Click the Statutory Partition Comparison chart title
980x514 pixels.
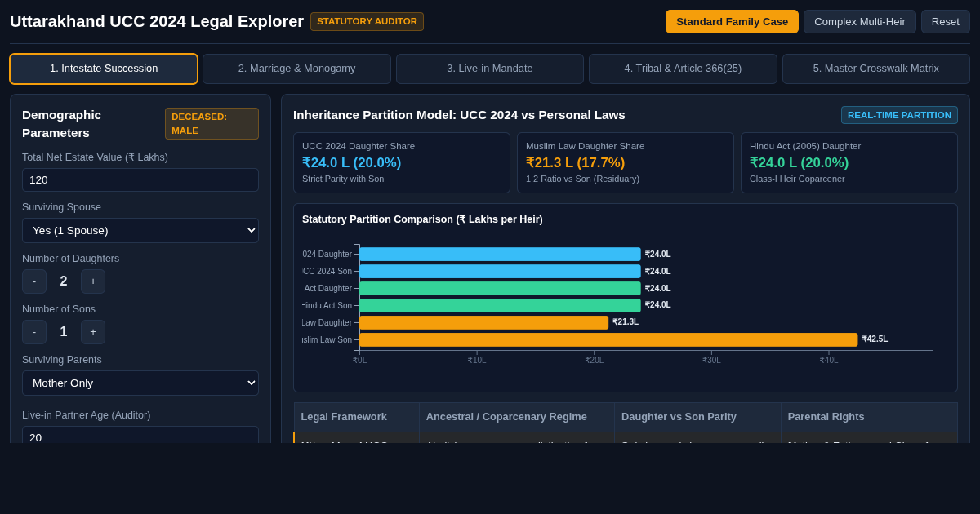click(x=422, y=219)
